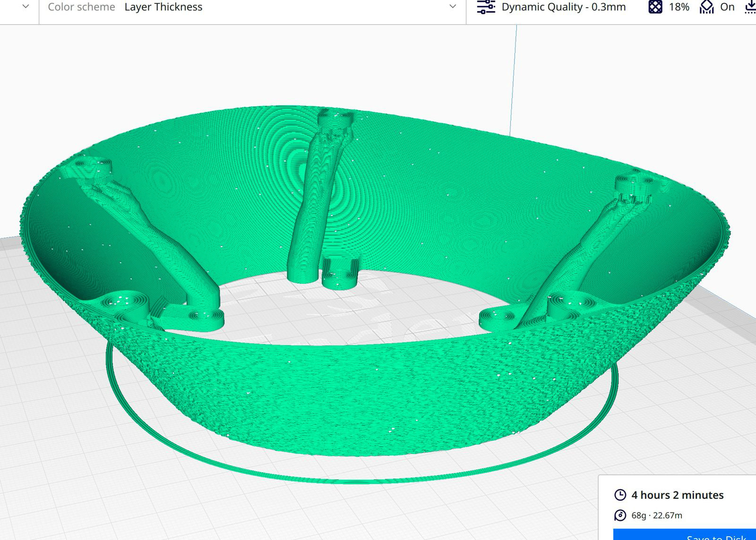Expand the view type chevron at far left
The image size is (756, 540).
(x=26, y=7)
